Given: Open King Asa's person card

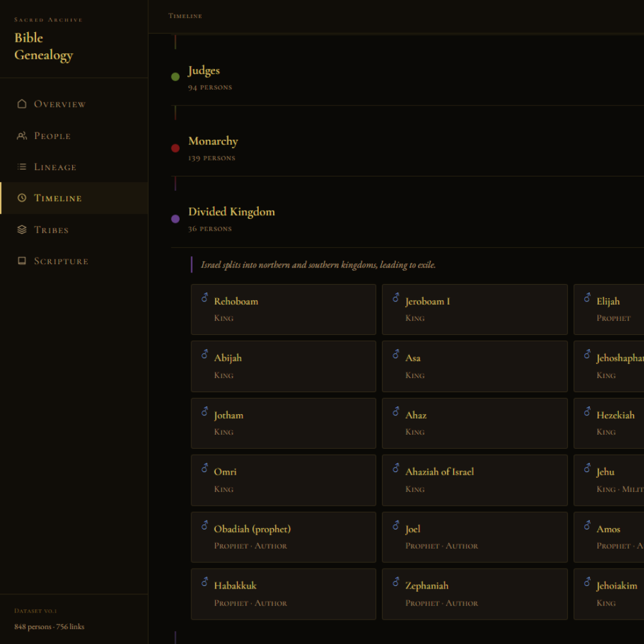Looking at the screenshot, I should (475, 366).
